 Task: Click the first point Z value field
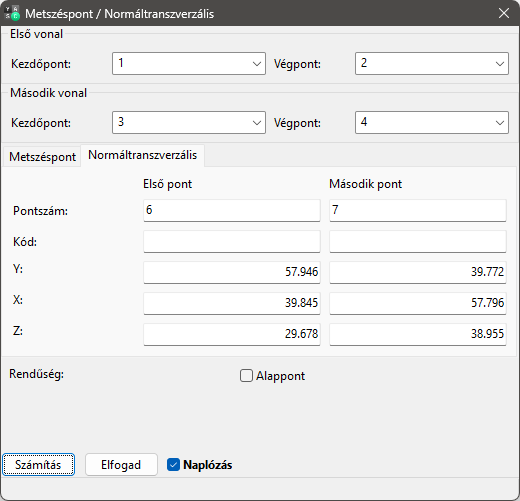click(x=232, y=334)
